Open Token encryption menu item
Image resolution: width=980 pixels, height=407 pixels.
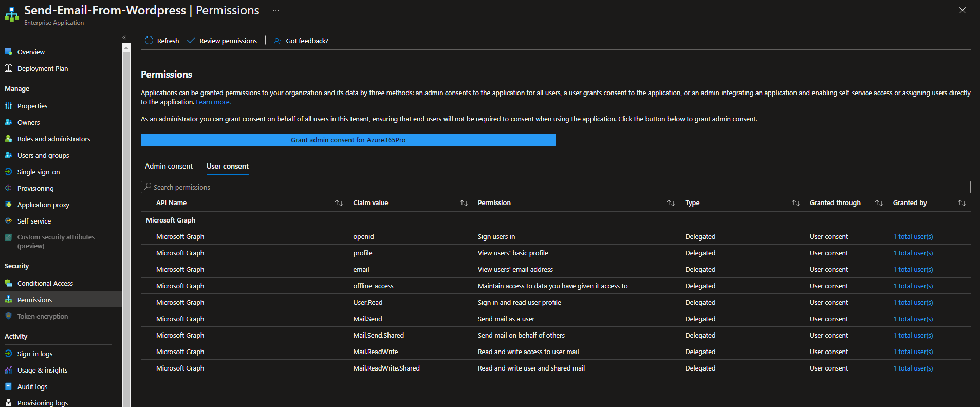[x=43, y=316]
